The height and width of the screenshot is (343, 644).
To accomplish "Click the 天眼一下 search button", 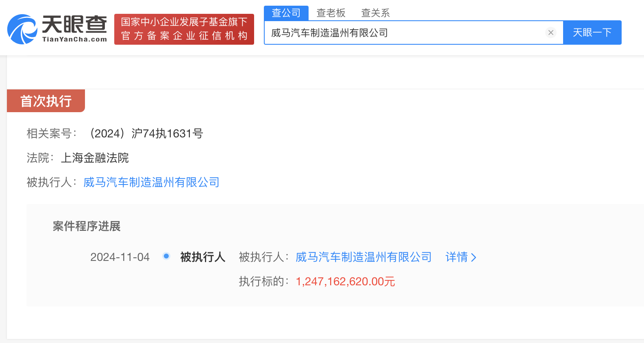I will 592,33.
